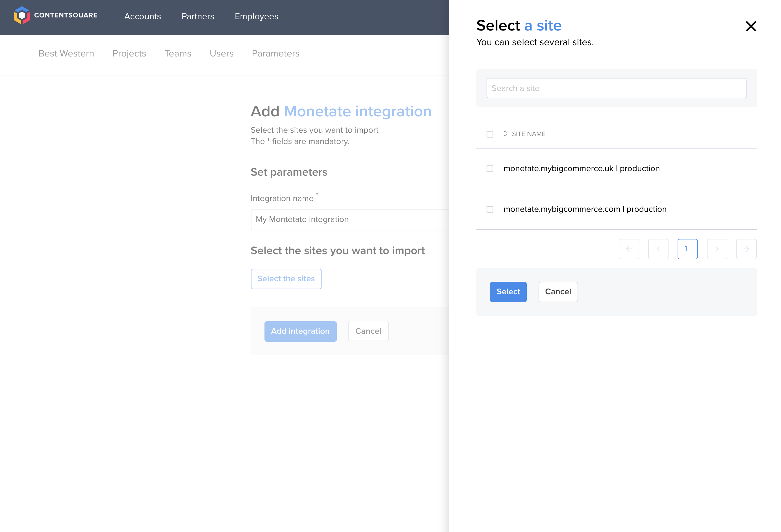Screen dimensions: 781x532
Task: Switch to Teams tab
Action: click(178, 53)
